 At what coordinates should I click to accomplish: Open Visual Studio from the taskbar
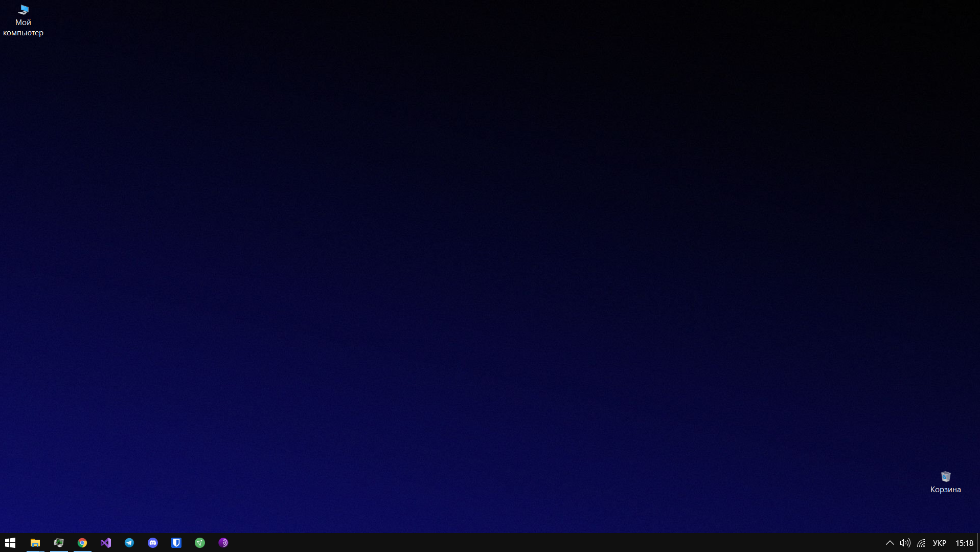(x=106, y=543)
